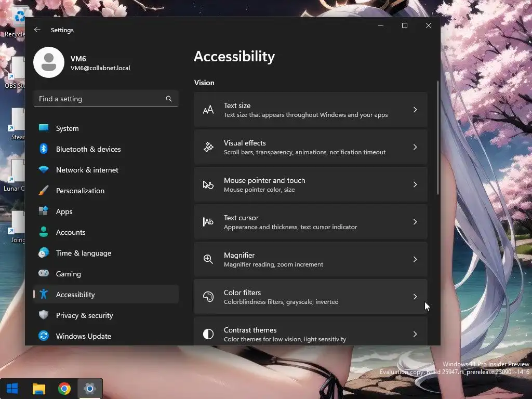
Task: Expand Color filters chevron
Action: (x=415, y=297)
